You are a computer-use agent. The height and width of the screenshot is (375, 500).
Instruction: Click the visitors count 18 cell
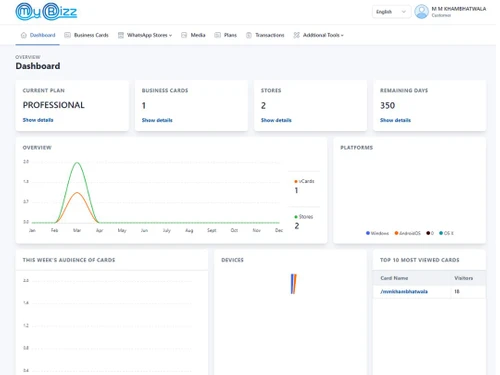coord(457,291)
